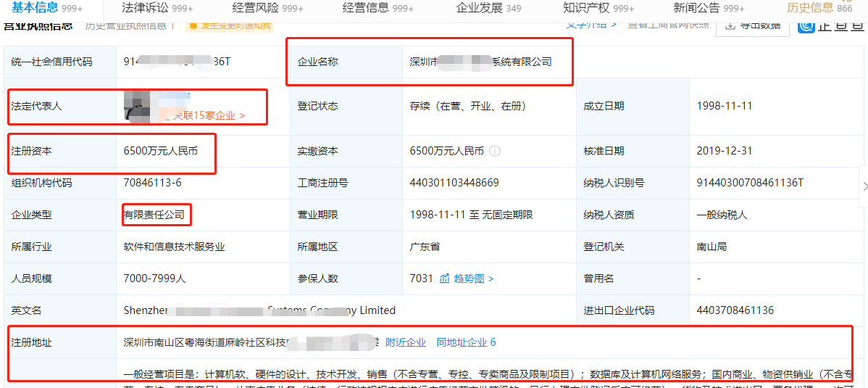Go to the 经营信息 tab
The width and height of the screenshot is (868, 388).
[378, 8]
